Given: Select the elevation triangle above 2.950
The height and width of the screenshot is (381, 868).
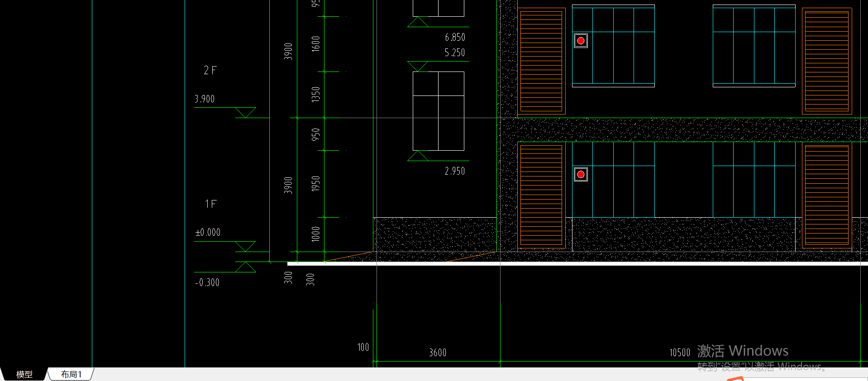Looking at the screenshot, I should 418,156.
